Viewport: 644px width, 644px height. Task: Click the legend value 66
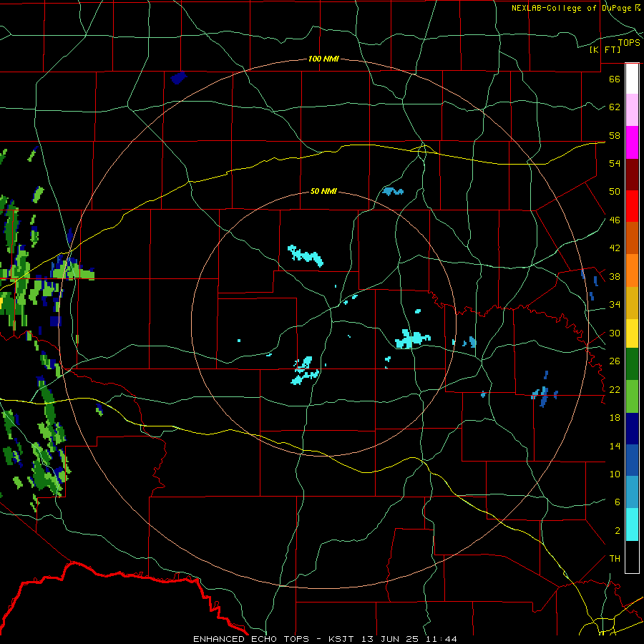point(615,79)
